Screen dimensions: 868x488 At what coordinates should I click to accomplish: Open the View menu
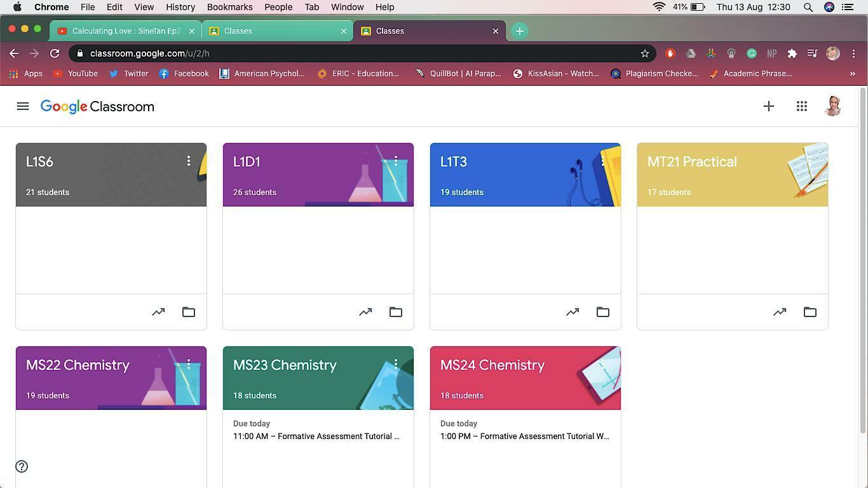[x=144, y=7]
